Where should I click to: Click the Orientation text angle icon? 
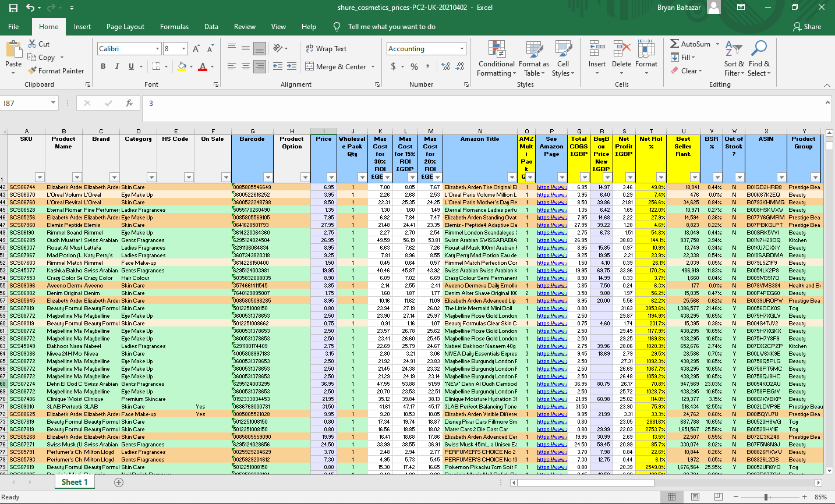pos(278,49)
